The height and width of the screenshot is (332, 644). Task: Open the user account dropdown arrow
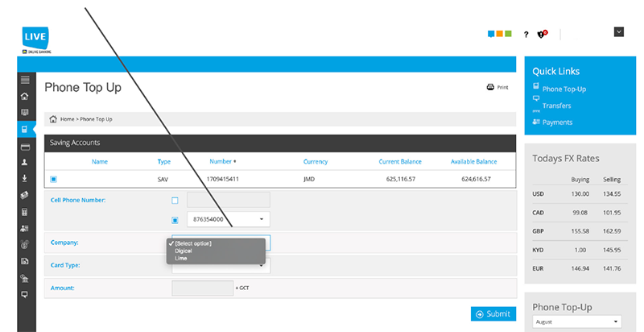click(x=618, y=32)
